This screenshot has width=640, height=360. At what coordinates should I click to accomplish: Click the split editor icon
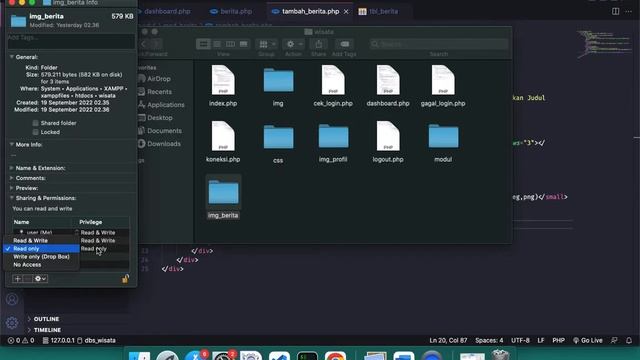616,11
